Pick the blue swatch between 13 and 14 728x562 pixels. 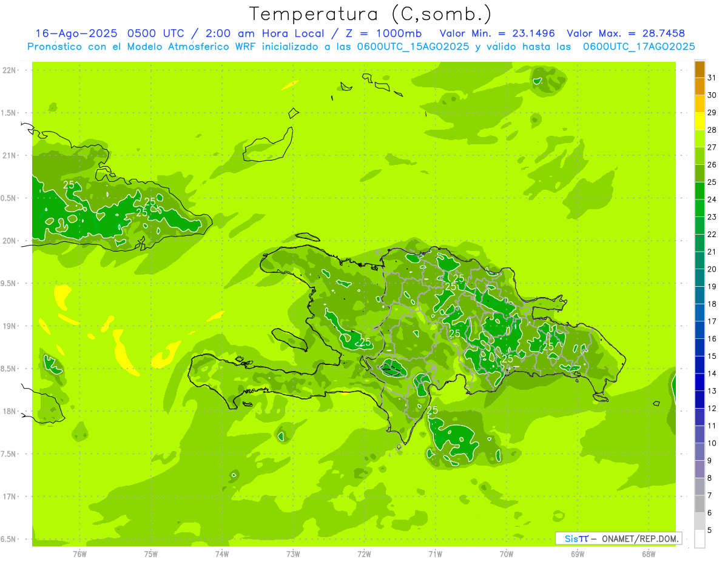[699, 383]
